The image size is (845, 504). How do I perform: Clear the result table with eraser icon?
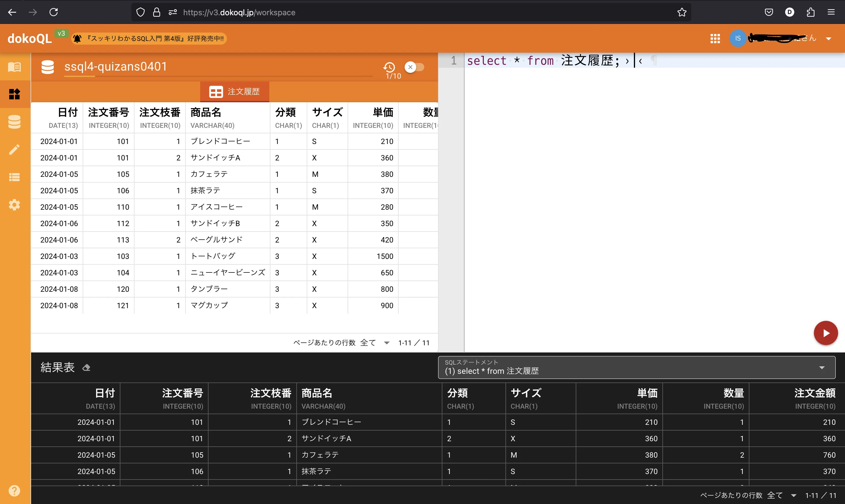point(86,367)
